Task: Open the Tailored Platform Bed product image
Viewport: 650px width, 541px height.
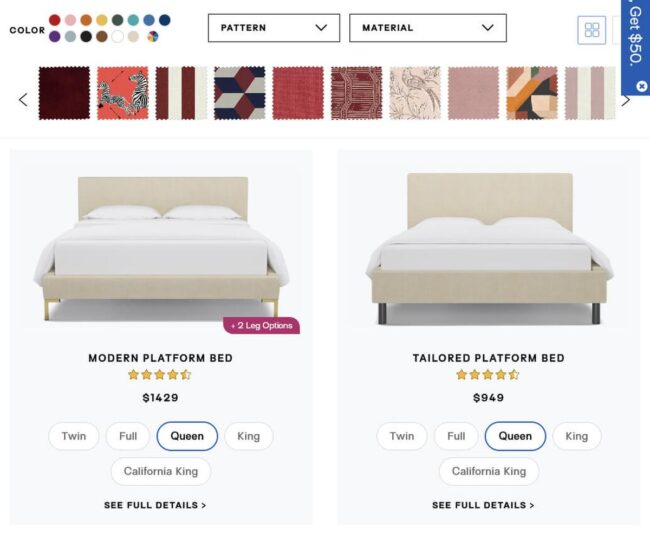Action: tap(489, 249)
